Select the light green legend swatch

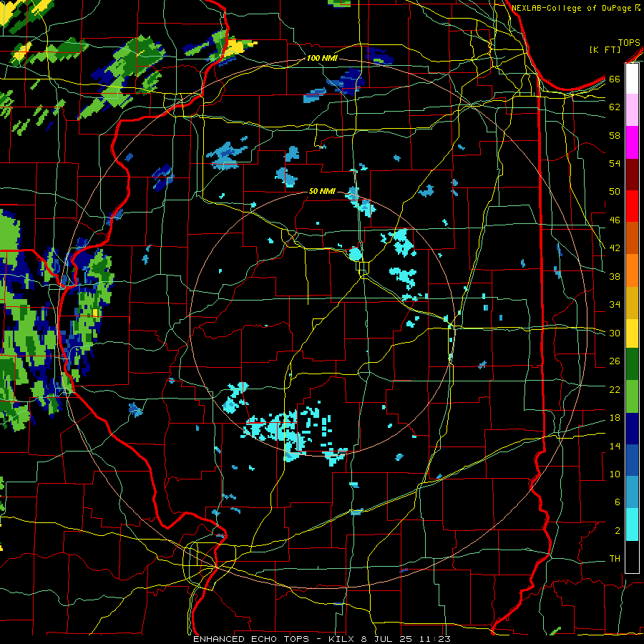[632, 396]
